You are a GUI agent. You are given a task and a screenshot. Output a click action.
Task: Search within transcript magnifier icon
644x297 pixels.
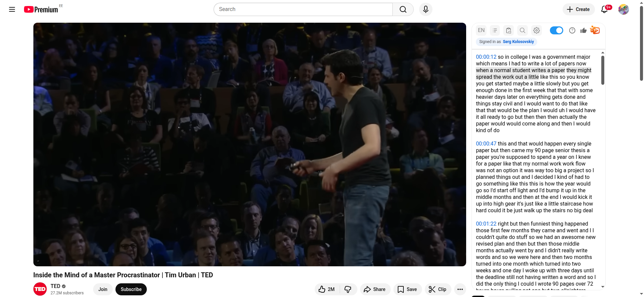[x=523, y=30]
